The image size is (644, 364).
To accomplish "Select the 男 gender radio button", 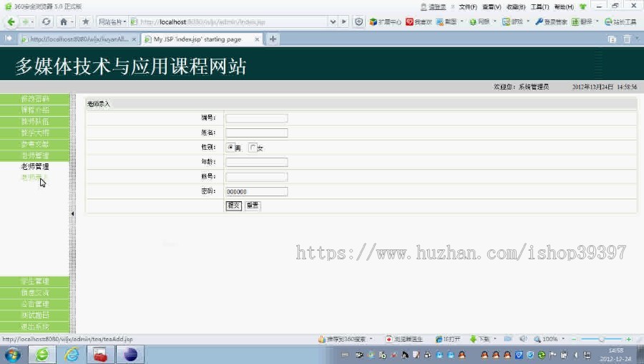I will pos(230,147).
